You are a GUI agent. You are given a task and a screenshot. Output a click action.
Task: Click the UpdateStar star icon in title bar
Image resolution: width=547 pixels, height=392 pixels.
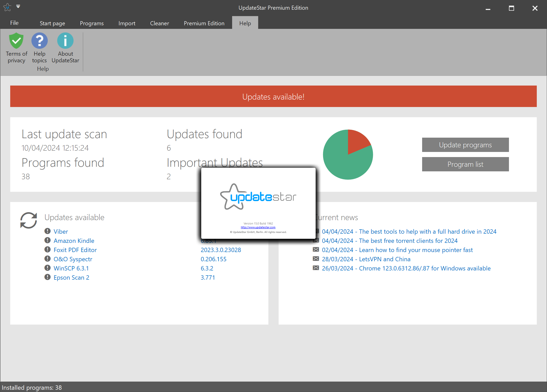(x=7, y=7)
